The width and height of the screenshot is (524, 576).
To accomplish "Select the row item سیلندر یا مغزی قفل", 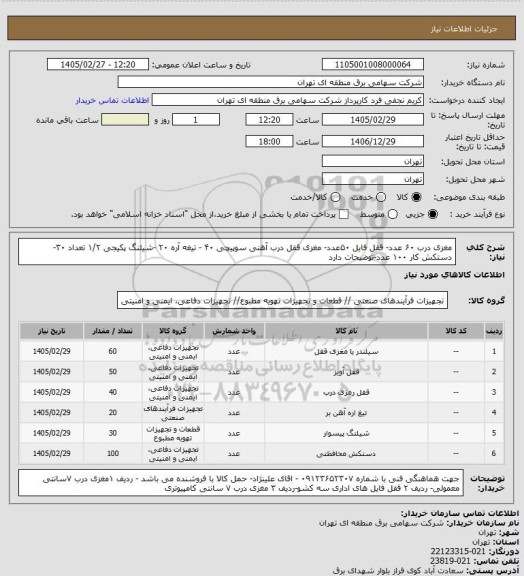I will pyautogui.click(x=346, y=352).
